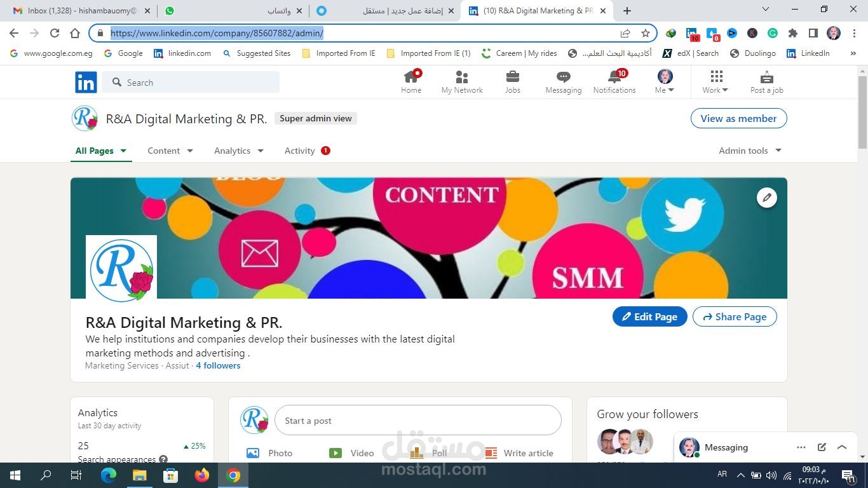
Task: Click the LinkedIn logo
Action: (x=86, y=83)
